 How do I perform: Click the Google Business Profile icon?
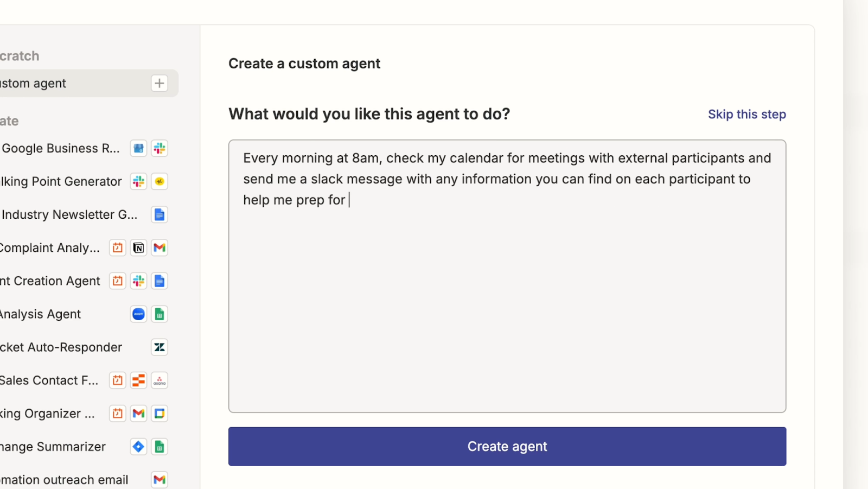point(139,148)
